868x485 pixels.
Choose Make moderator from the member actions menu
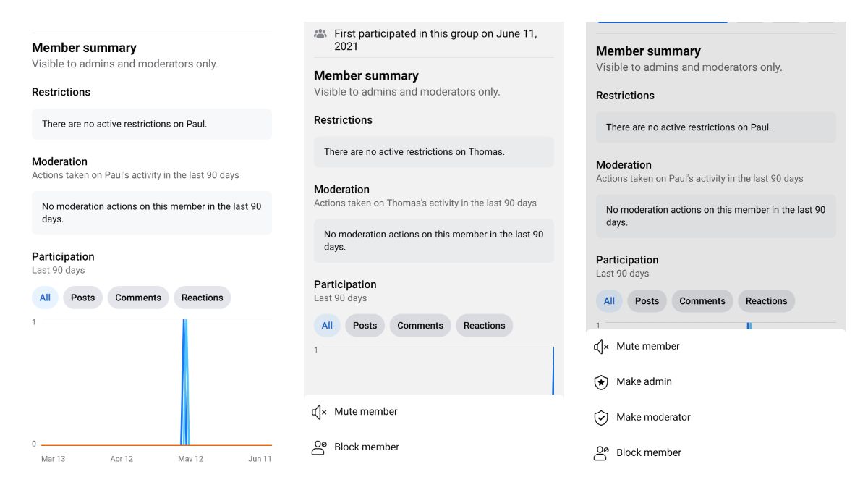pos(652,417)
